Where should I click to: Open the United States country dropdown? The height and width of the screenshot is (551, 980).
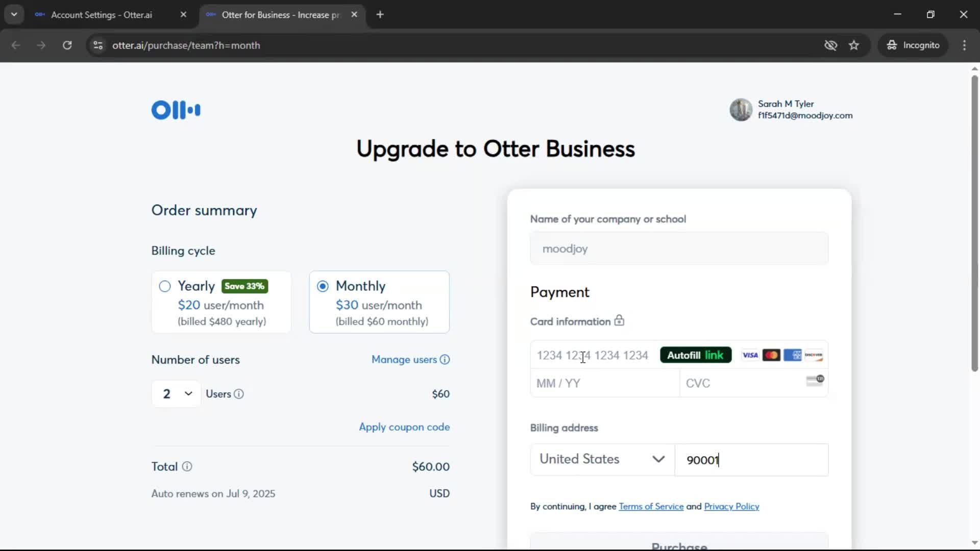click(602, 460)
